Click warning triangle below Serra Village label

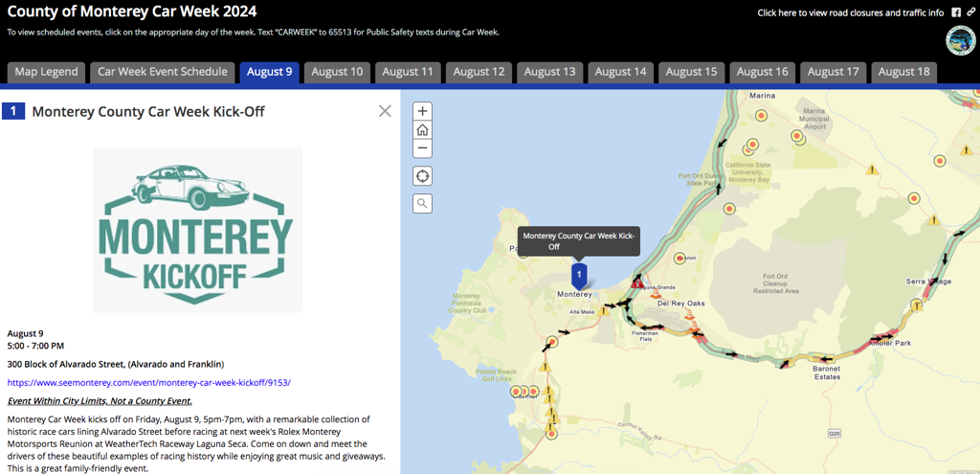pyautogui.click(x=917, y=305)
